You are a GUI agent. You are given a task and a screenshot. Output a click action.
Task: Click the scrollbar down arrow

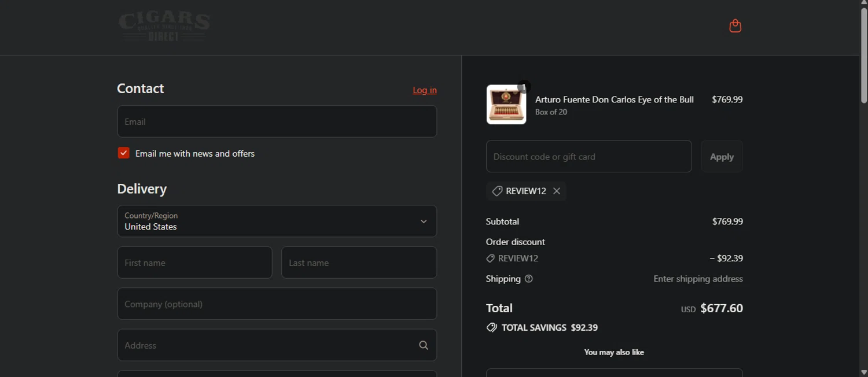coord(864,372)
